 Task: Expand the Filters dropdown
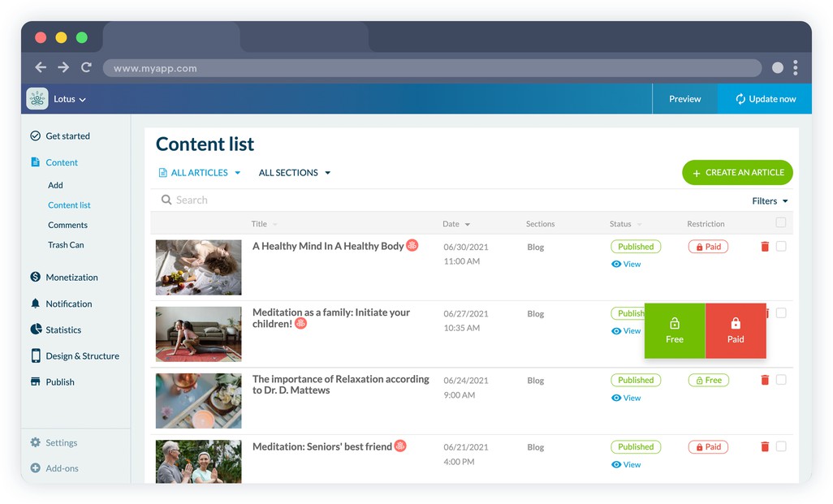770,201
